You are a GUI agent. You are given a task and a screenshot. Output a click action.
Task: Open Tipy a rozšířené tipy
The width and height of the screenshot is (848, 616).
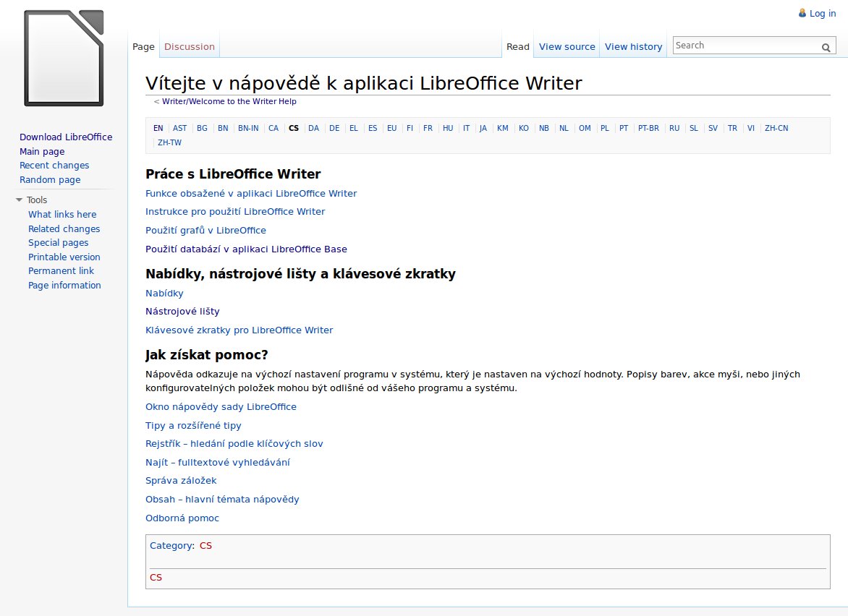[x=193, y=426]
